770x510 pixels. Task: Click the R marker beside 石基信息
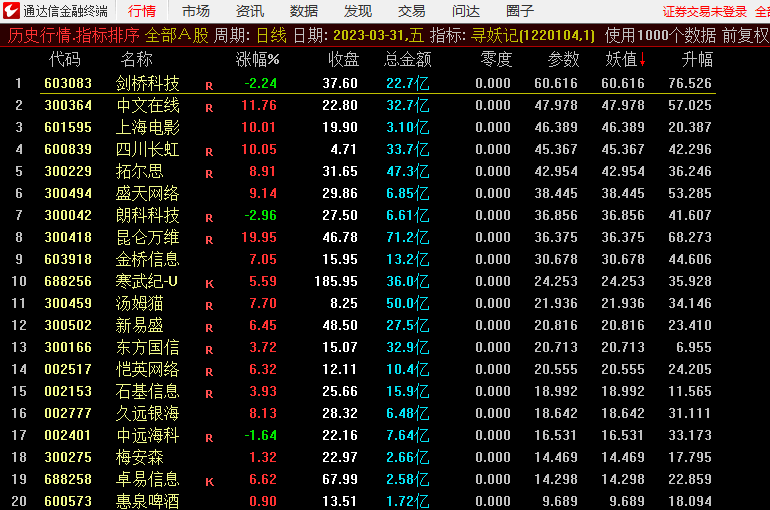[209, 394]
